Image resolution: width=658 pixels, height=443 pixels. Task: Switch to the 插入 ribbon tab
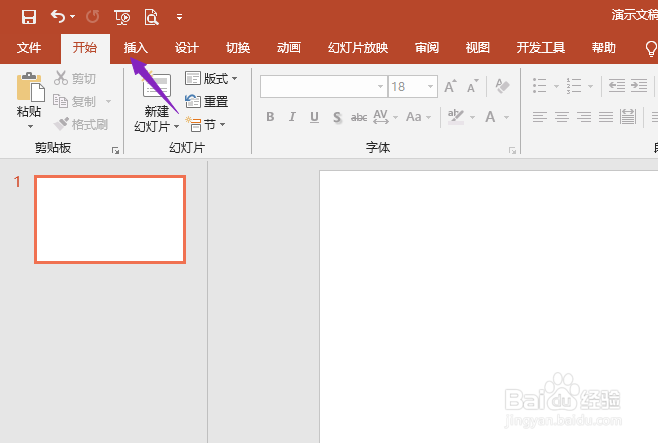pos(136,48)
